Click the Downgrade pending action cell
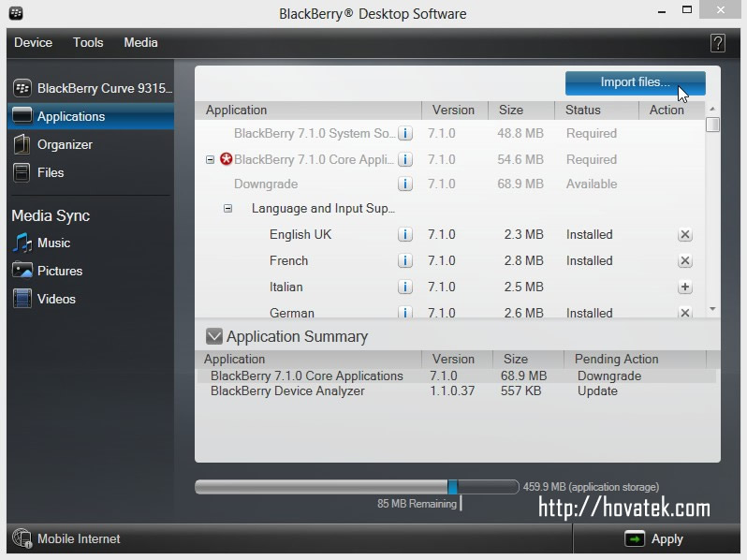 [x=608, y=376]
